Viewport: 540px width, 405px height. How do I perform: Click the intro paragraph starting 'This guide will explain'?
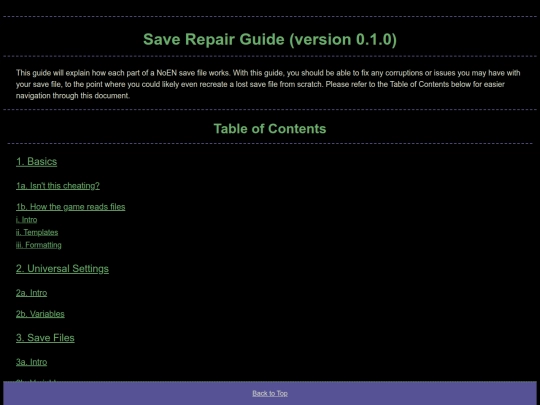(x=268, y=84)
